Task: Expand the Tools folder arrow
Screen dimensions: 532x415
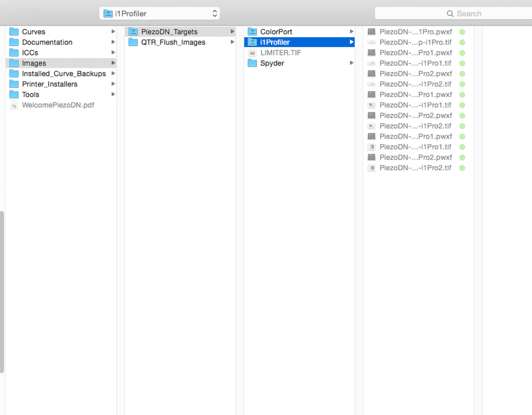Action: coord(113,94)
